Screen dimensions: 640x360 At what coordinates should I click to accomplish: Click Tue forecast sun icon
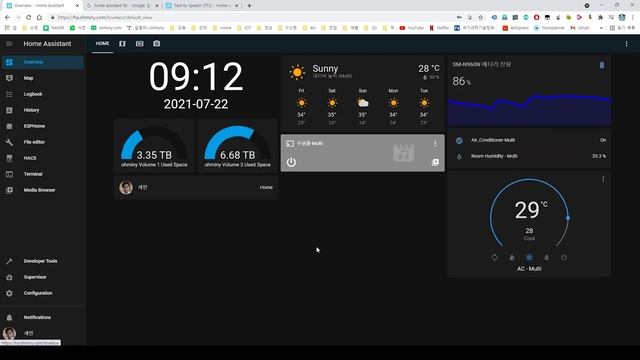(x=424, y=103)
